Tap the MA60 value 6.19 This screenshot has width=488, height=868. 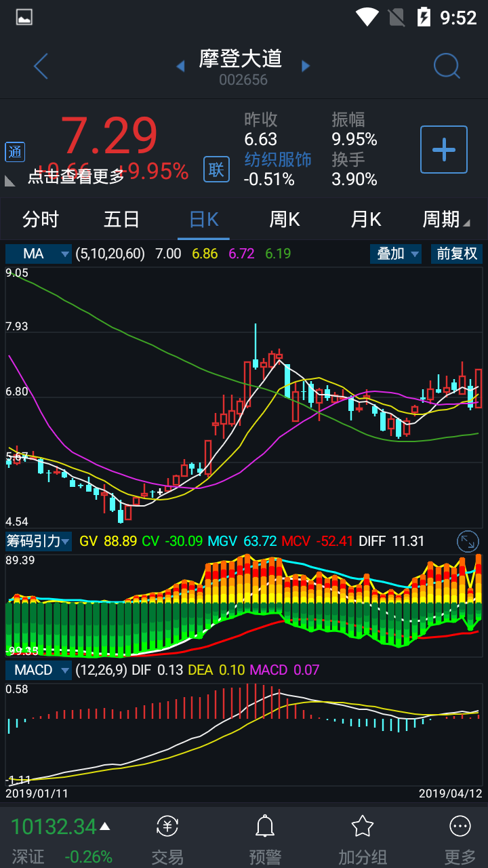pyautogui.click(x=278, y=254)
